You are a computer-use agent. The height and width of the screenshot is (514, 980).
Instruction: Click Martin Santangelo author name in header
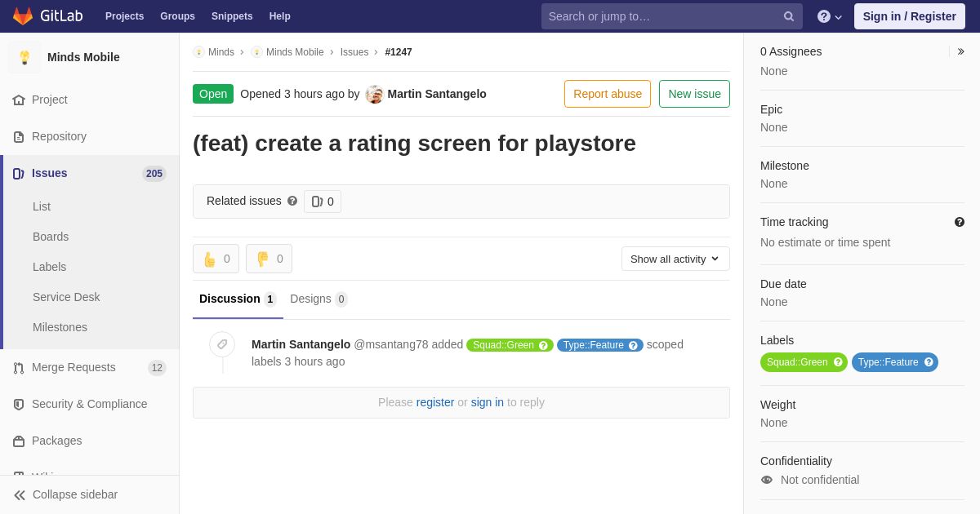437,94
